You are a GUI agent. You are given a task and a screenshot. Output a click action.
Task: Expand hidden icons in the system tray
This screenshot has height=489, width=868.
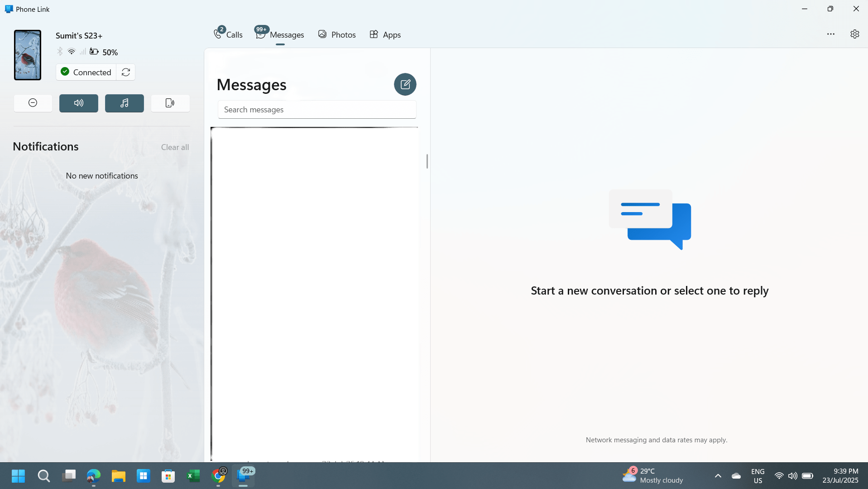tap(718, 476)
